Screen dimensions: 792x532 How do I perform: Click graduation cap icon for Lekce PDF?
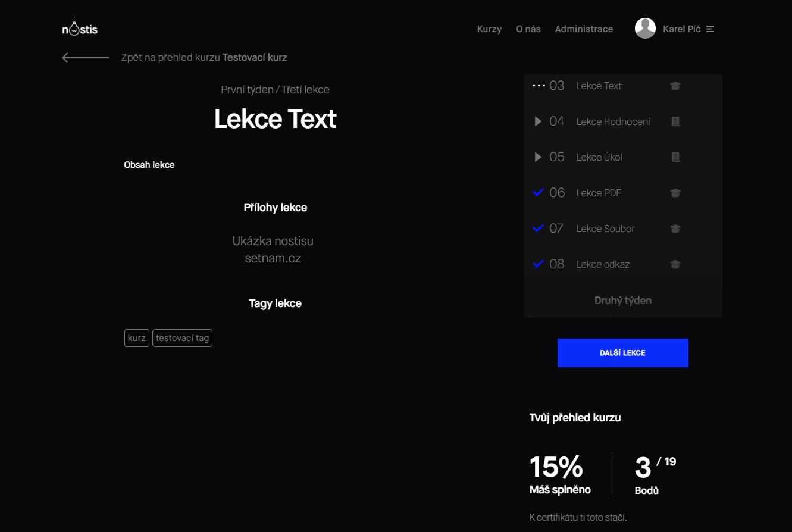675,193
